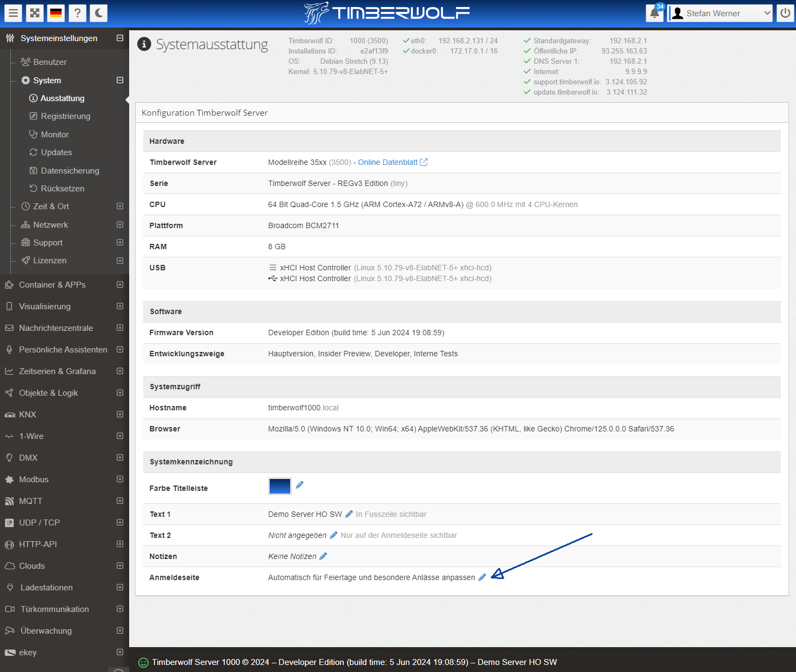This screenshot has width=796, height=672.
Task: Expand the MQTT section plus icon
Action: pyautogui.click(x=120, y=501)
